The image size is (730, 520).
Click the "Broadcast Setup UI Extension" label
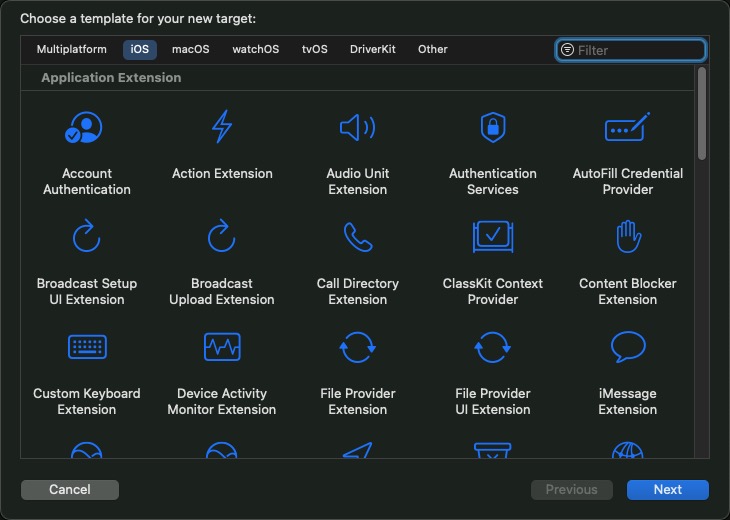click(x=87, y=291)
